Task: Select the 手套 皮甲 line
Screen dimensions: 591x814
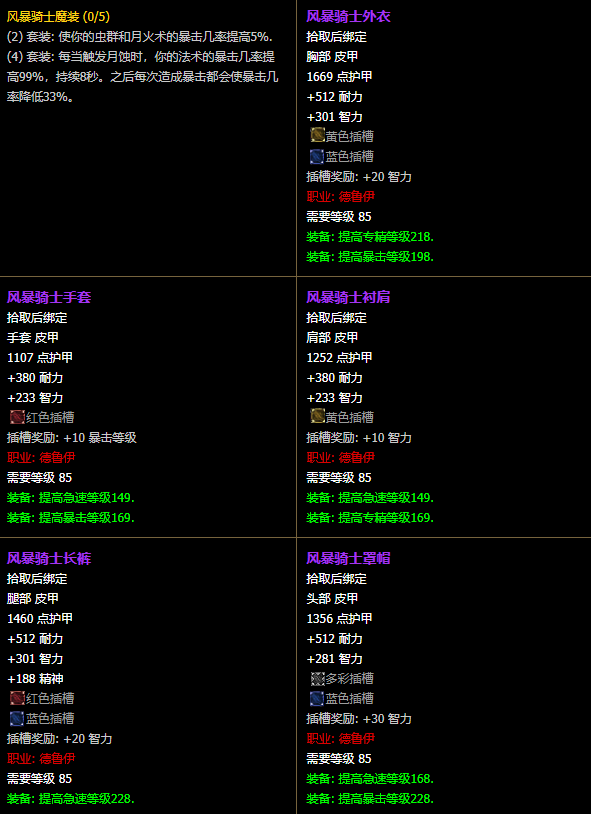Action: (x=33, y=337)
